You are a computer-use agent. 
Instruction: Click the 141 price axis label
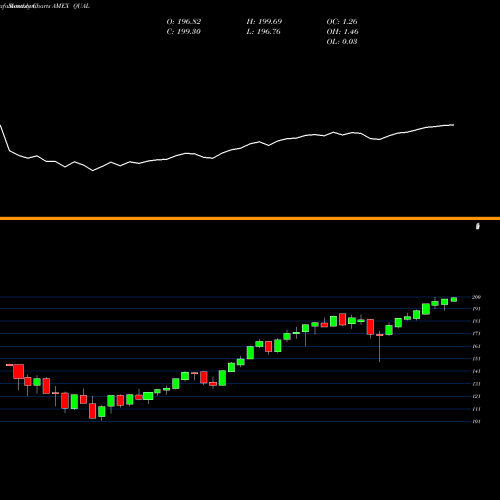476,371
